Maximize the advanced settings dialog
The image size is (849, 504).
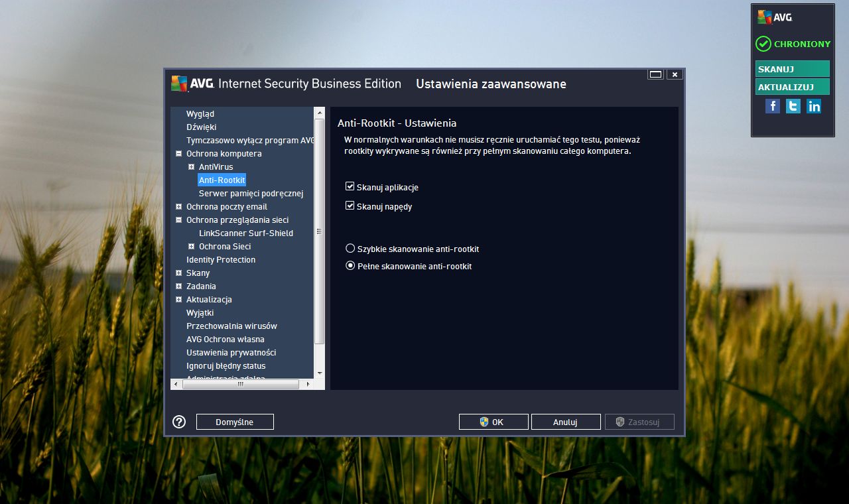[656, 74]
